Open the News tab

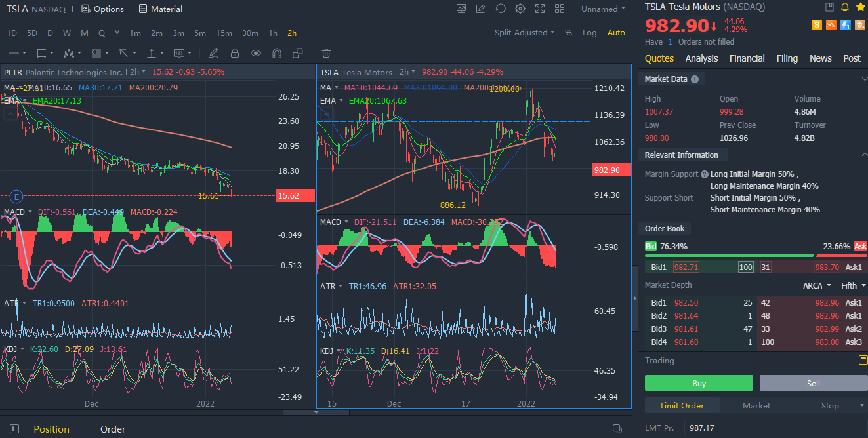[821, 58]
